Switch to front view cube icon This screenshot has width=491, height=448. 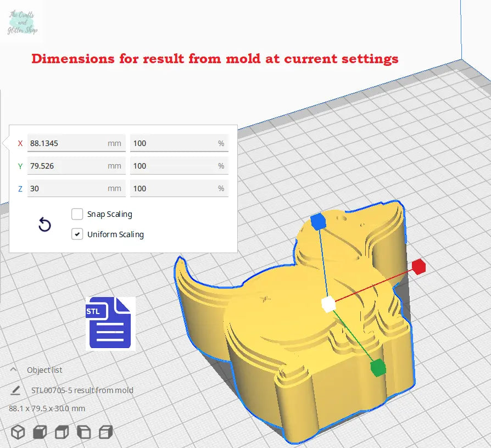pyautogui.click(x=40, y=432)
